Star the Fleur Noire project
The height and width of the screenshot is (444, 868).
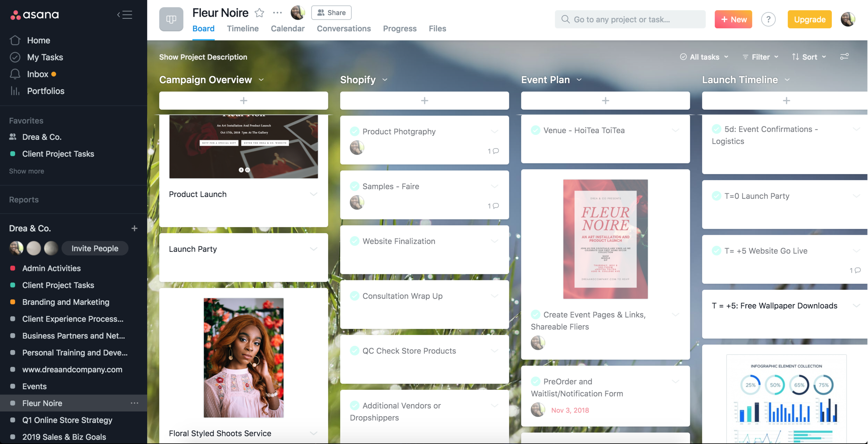(x=259, y=12)
